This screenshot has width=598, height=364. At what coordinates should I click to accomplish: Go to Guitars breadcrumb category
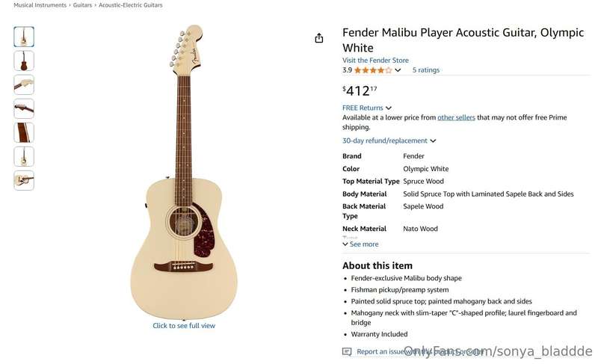[82, 5]
